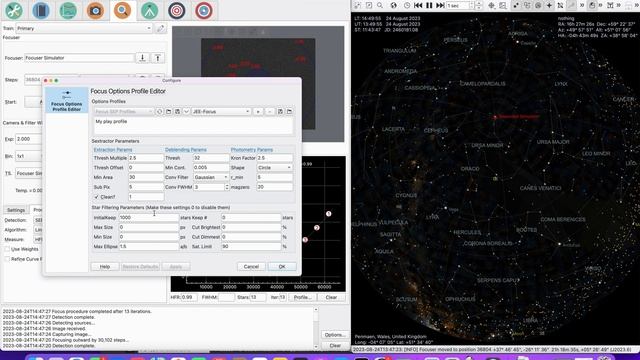Click the reset clock icon in Options Profiles
Viewport: 640px width, 360px height.
(x=160, y=111)
